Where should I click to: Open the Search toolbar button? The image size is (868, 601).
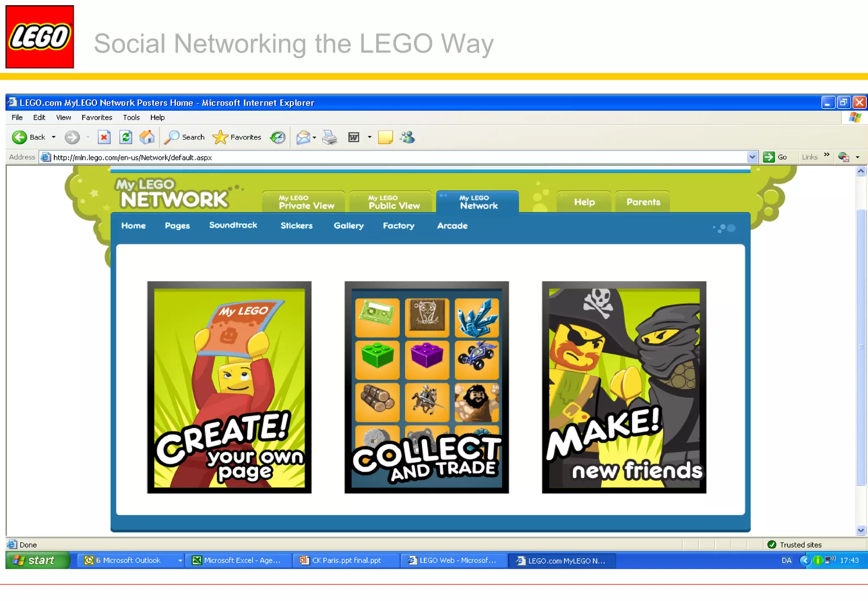point(185,137)
